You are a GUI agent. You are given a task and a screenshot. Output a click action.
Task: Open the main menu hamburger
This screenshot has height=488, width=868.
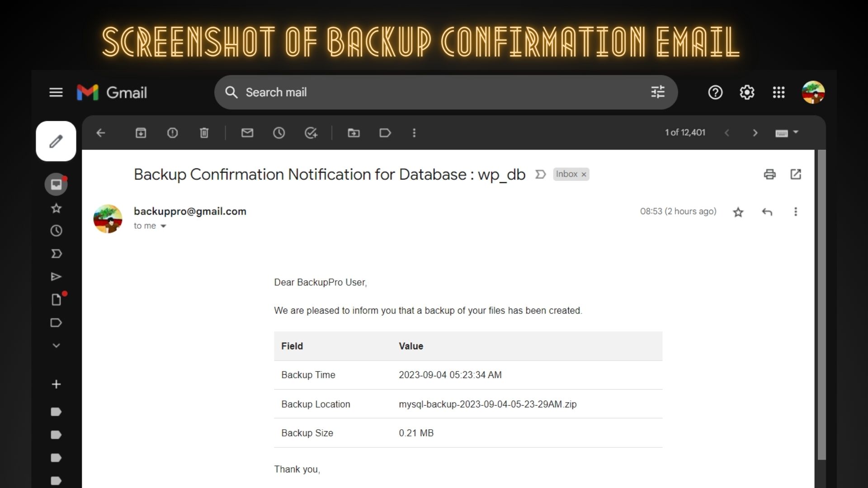point(56,93)
